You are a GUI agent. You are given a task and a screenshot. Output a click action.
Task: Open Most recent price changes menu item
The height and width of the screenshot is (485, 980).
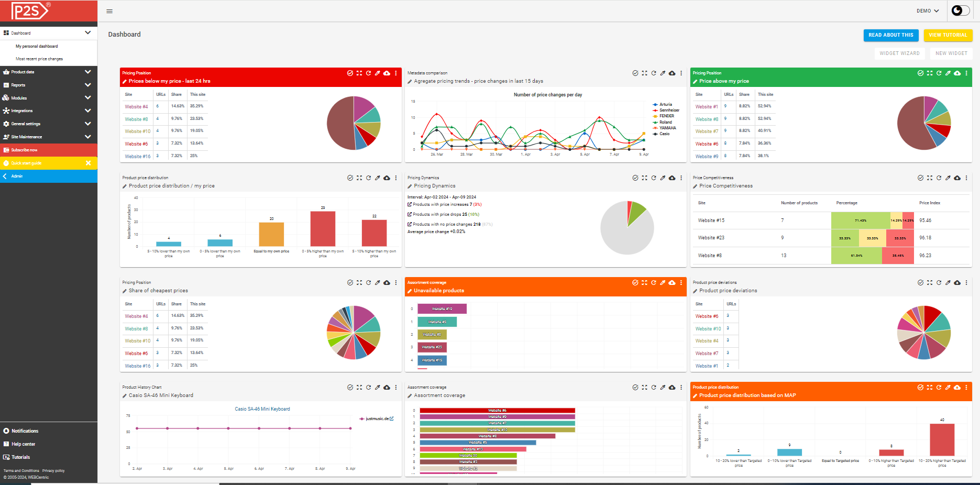click(x=39, y=59)
